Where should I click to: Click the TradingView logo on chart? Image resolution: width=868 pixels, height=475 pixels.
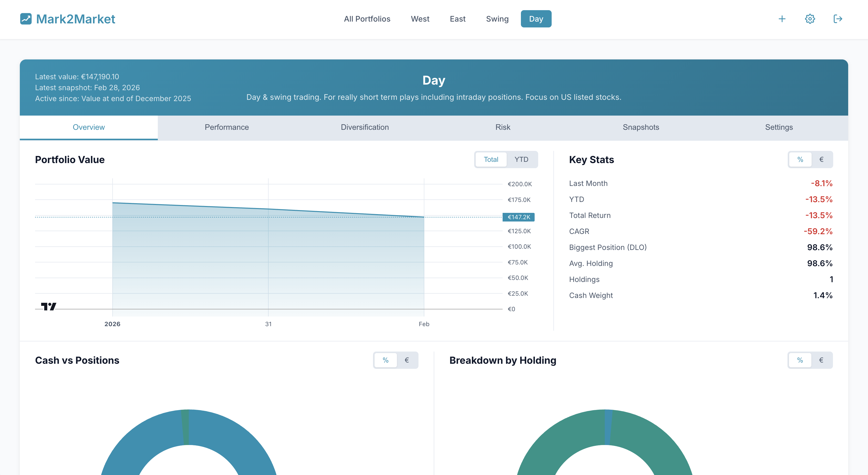point(49,306)
